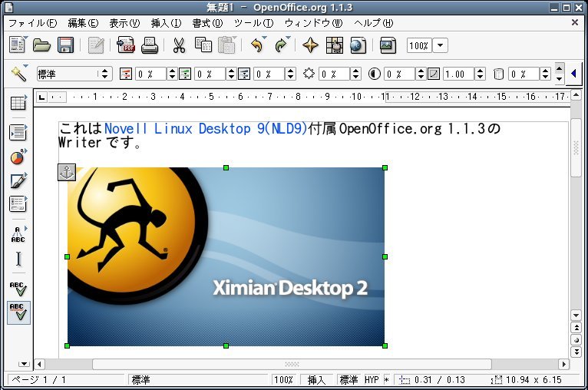Click the transparency percentage stepper arrows
The image size is (588, 390).
[x=545, y=74]
